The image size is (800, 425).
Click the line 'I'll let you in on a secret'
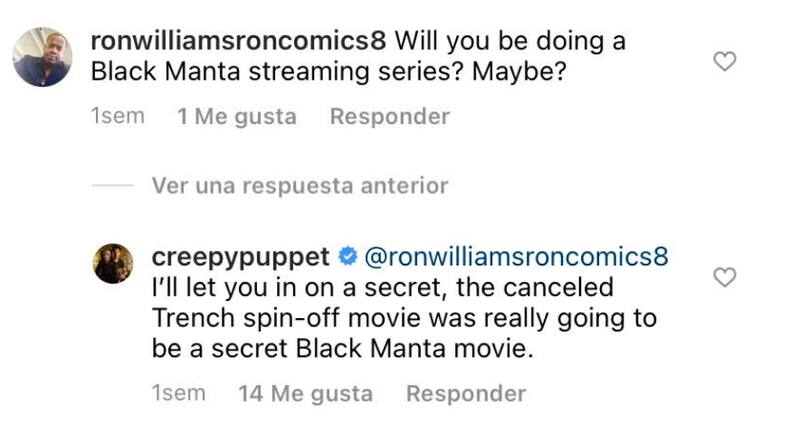(380, 288)
